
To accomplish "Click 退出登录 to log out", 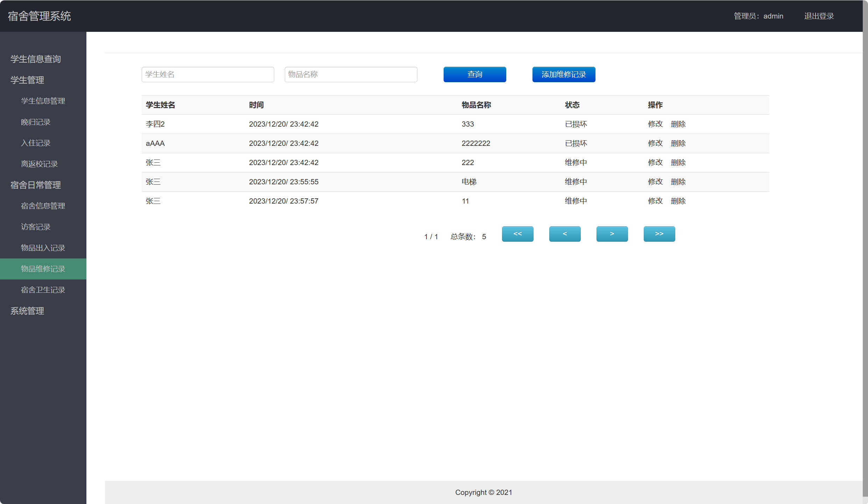I will (x=819, y=16).
